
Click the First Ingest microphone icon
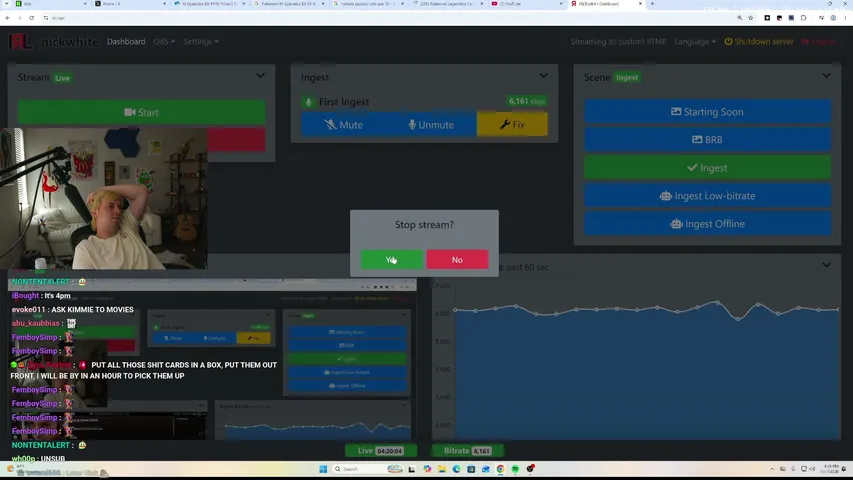308,102
